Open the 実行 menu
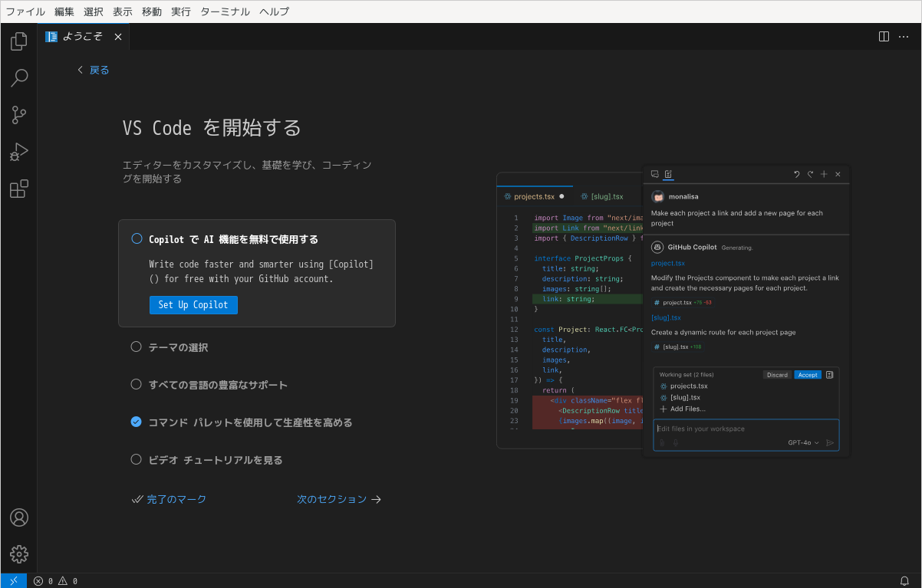 click(181, 11)
